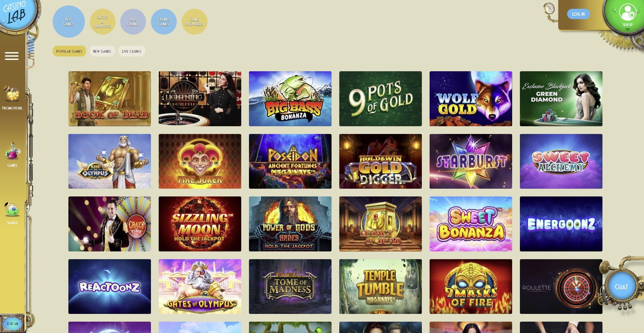Go to the Casino Games category
This screenshot has height=333, width=644.
[164, 22]
